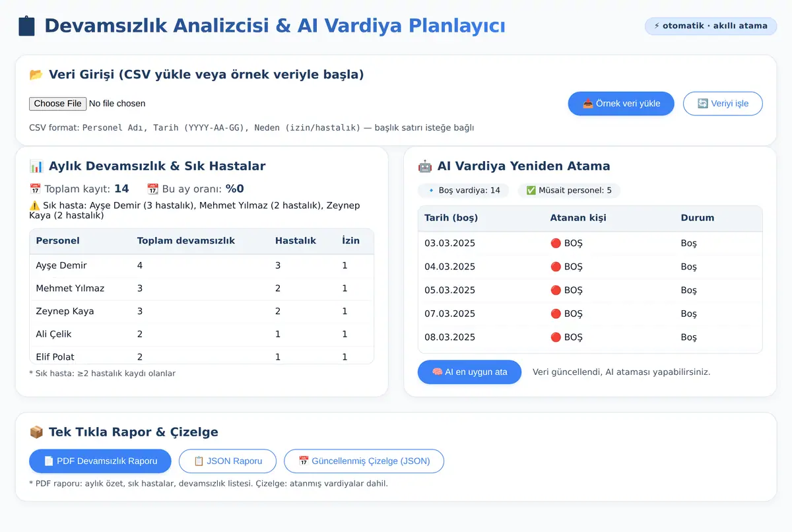Image resolution: width=792 pixels, height=532 pixels.
Task: Click the Hastalık column header
Action: tap(296, 241)
